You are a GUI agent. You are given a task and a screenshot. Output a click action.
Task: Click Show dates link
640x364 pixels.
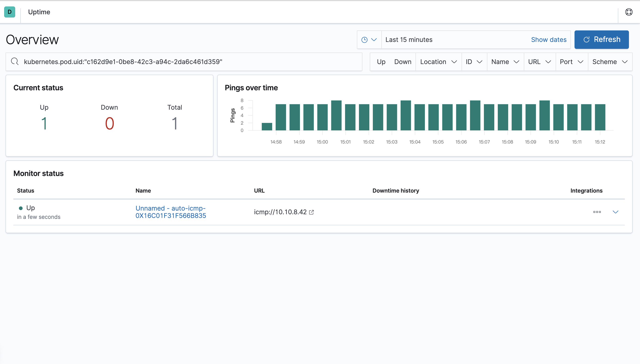click(548, 40)
